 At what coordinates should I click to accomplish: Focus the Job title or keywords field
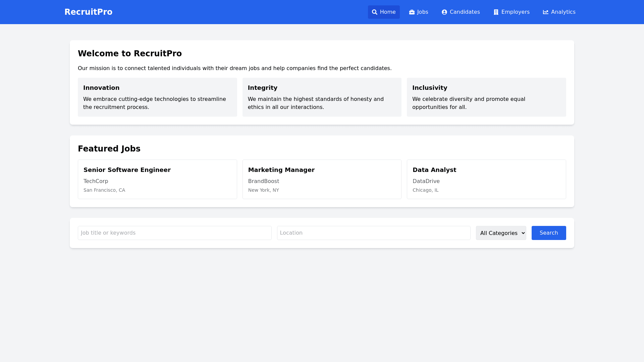[x=174, y=233]
